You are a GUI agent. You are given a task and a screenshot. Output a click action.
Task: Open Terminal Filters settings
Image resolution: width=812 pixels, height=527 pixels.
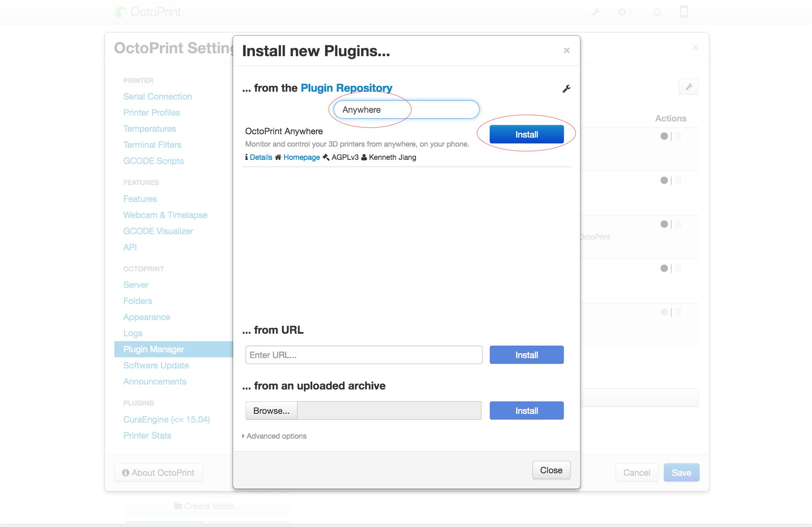[152, 145]
